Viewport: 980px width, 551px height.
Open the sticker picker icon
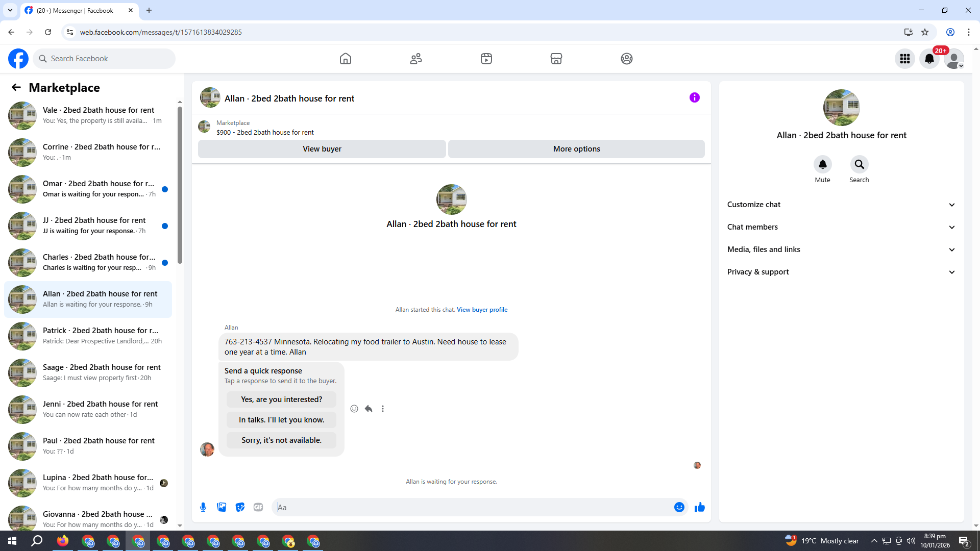pyautogui.click(x=240, y=507)
